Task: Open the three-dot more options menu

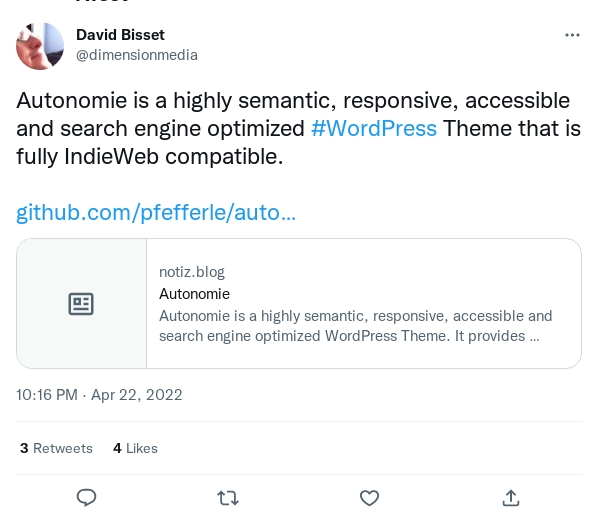Action: pos(572,35)
